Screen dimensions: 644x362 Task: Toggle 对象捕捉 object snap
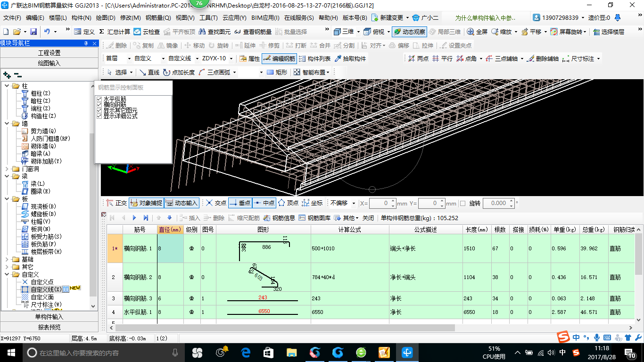tap(146, 203)
